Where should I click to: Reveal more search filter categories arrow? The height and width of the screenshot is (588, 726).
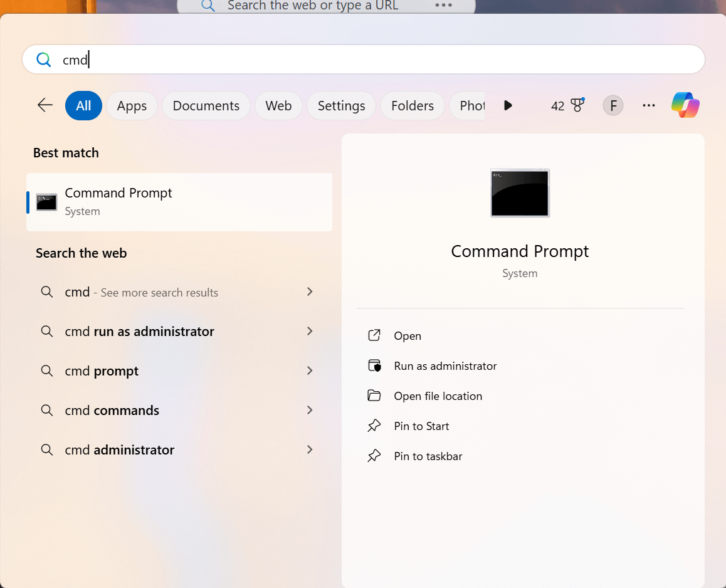point(508,105)
